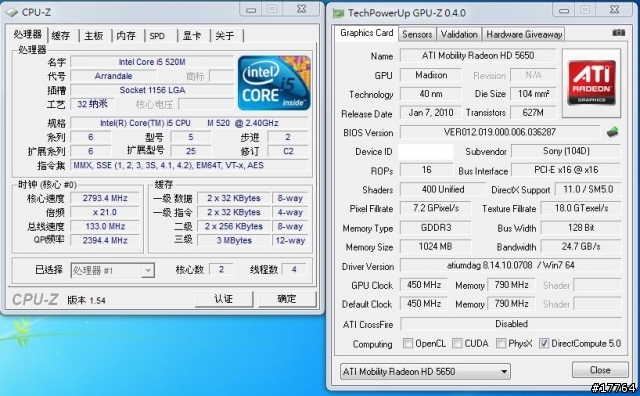Click the CPU-Z title bar app icon
The width and height of the screenshot is (640, 396).
[12, 13]
